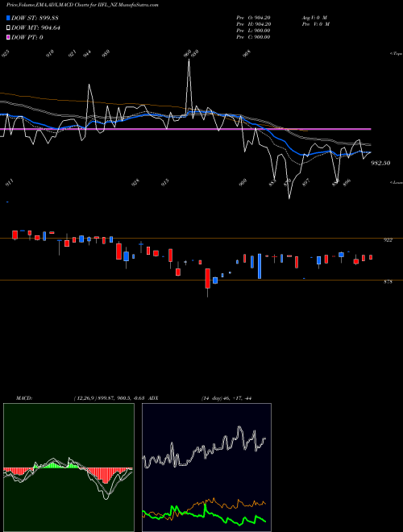Click the 925 high label at top left
The width and height of the screenshot is (403, 532).
point(6,53)
